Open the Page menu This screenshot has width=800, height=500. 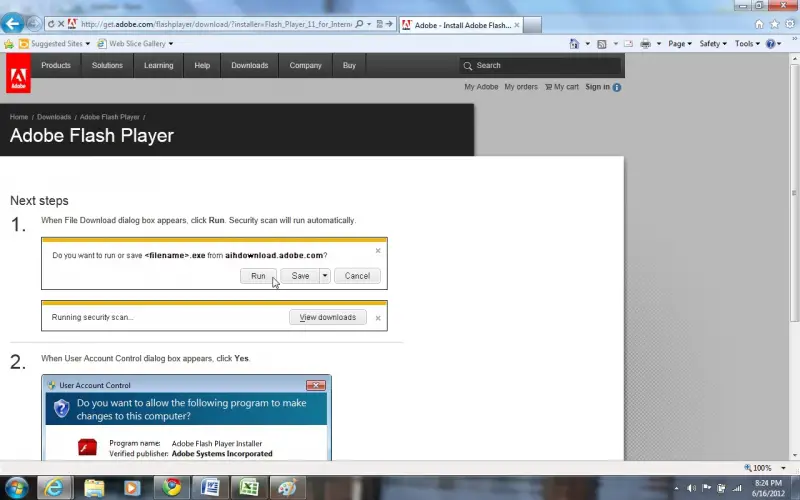tap(680, 44)
